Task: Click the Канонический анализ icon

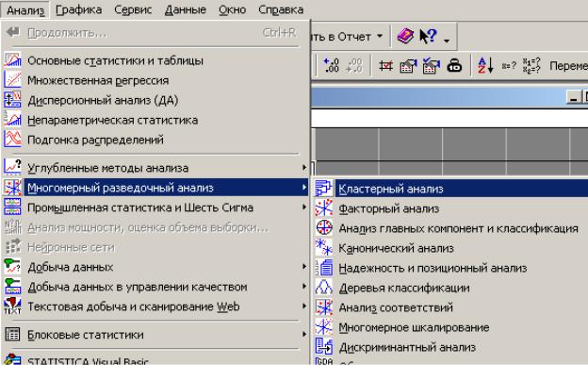Action: click(323, 247)
